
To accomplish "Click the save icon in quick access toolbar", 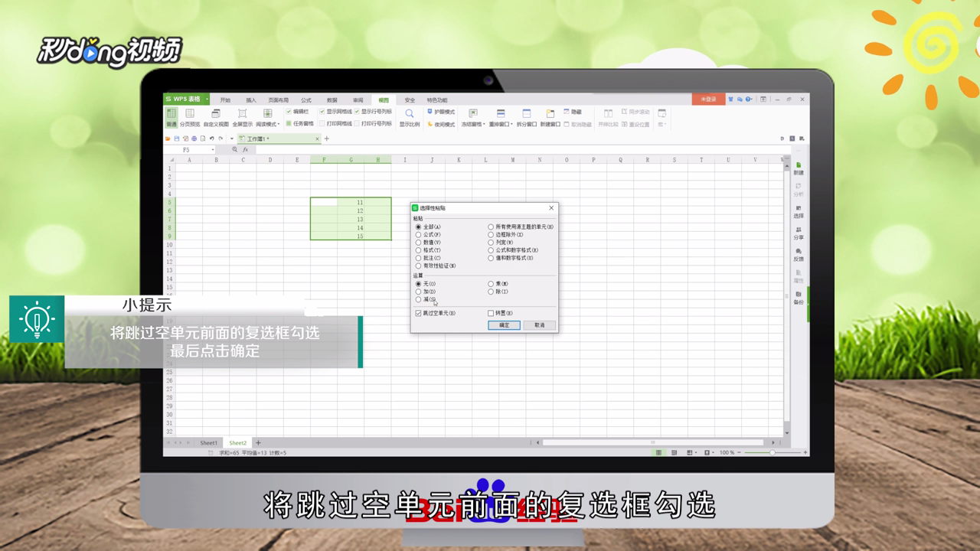I will coord(177,139).
